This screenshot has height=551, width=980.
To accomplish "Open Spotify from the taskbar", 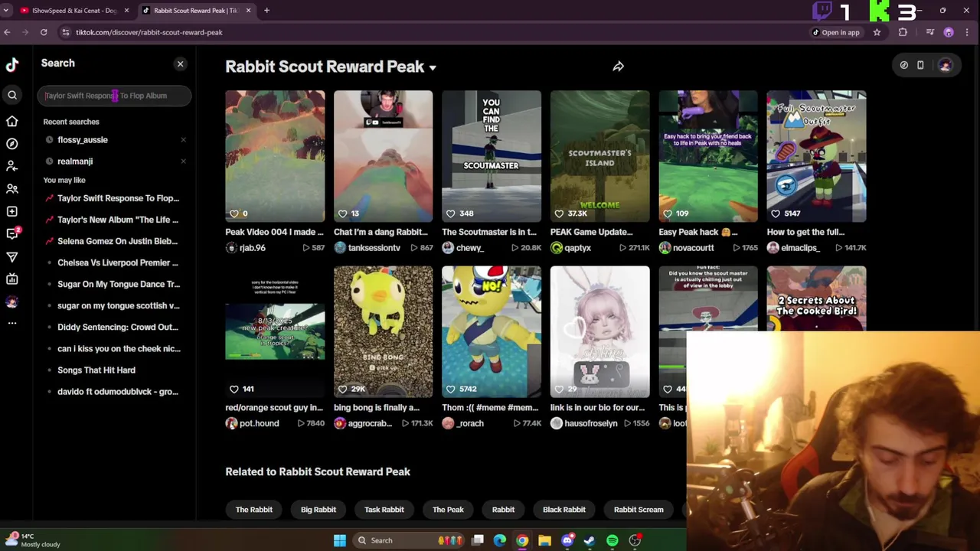I will pos(612,540).
